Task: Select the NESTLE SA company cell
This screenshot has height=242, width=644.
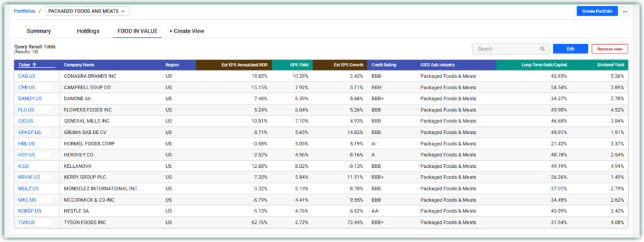Action: coord(76,211)
